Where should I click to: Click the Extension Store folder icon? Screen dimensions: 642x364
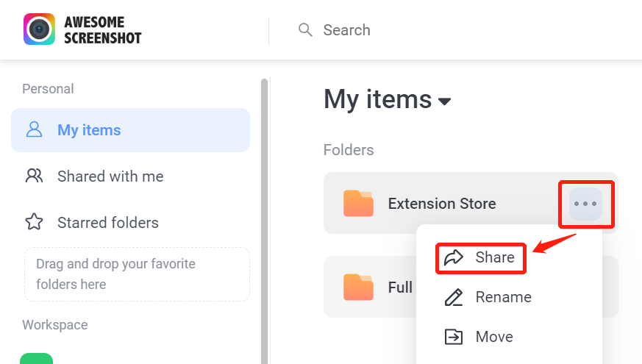[x=358, y=203]
